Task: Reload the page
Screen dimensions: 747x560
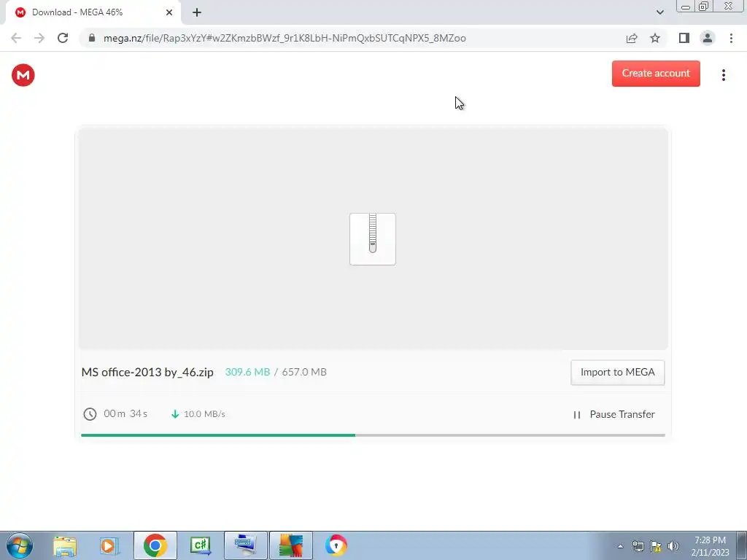Action: coord(63,38)
